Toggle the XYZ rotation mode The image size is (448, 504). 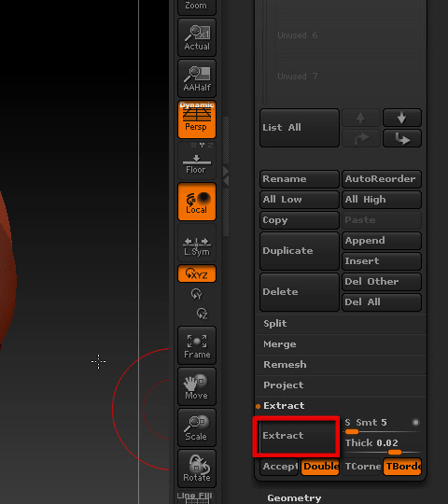click(197, 273)
